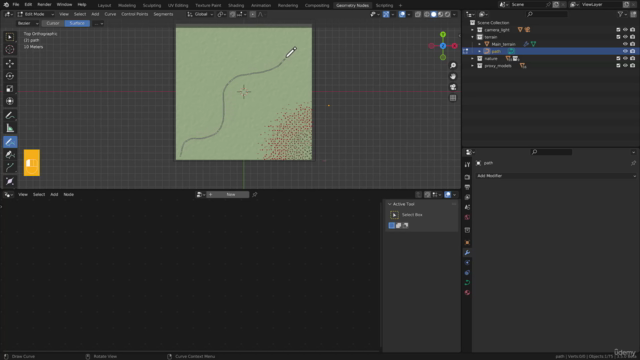This screenshot has height=360, width=640.
Task: Select the Extrude curve tool
Action: (10, 167)
